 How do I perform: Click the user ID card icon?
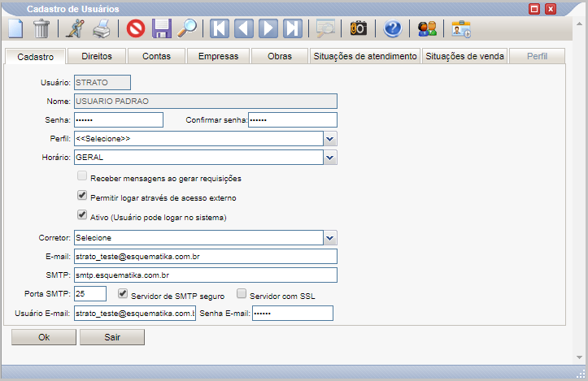coord(461,29)
